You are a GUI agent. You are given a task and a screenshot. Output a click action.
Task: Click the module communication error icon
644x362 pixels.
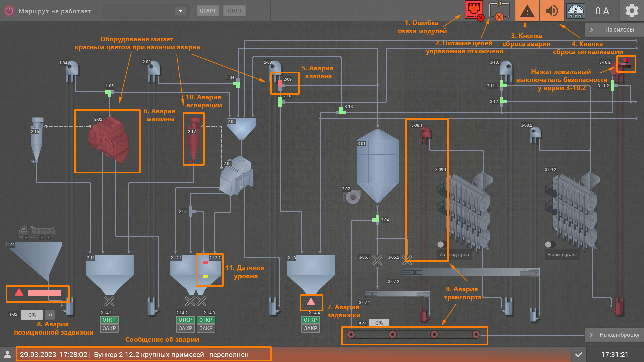pyautogui.click(x=474, y=10)
